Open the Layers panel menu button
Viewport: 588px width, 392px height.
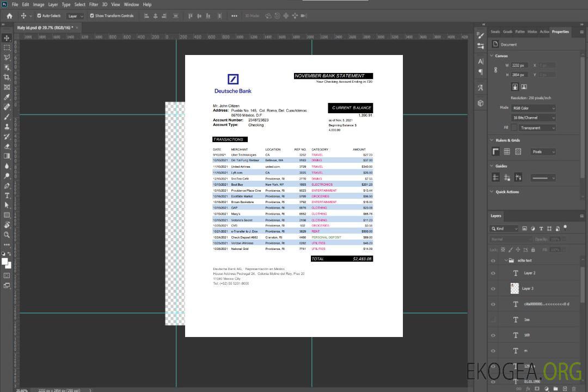pos(581,216)
